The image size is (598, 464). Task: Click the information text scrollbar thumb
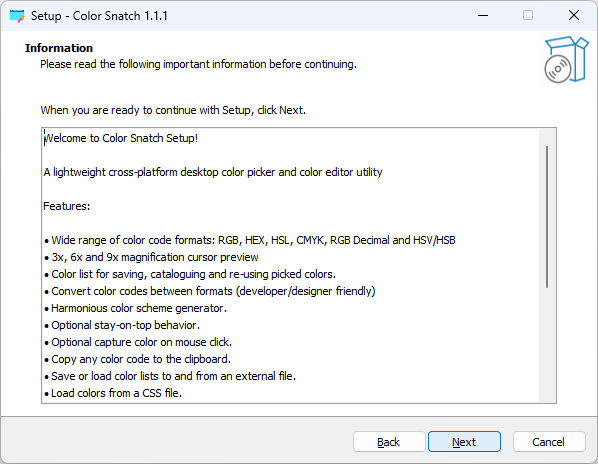click(x=547, y=217)
